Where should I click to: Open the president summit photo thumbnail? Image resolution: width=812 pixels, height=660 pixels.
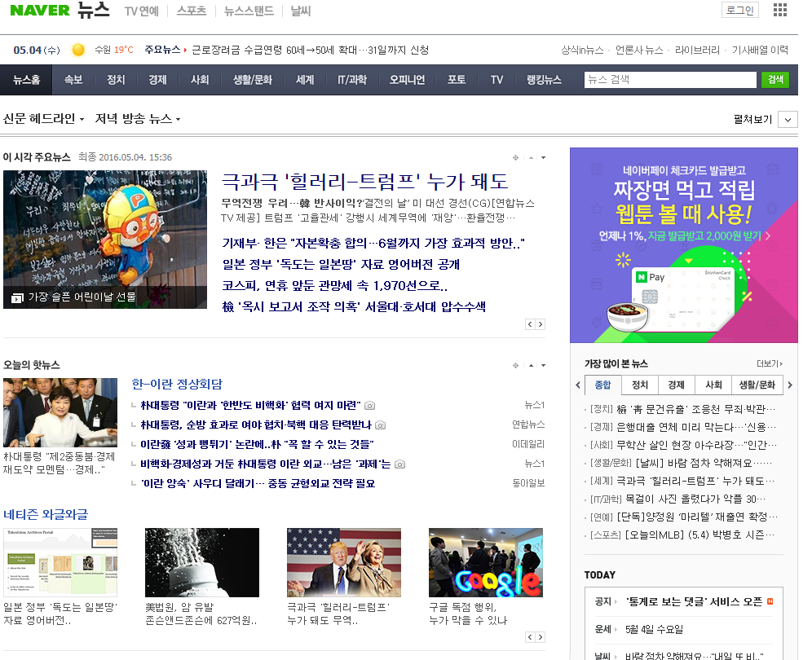[x=60, y=412]
